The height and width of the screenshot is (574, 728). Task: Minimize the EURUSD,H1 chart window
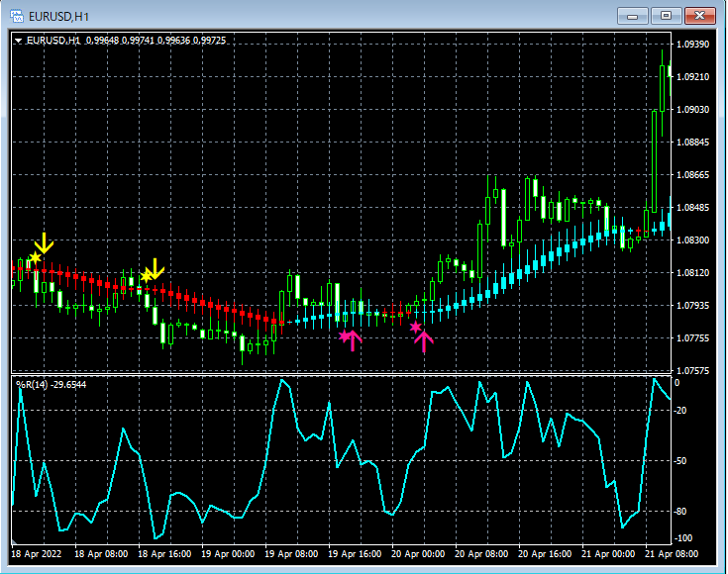click(x=632, y=16)
